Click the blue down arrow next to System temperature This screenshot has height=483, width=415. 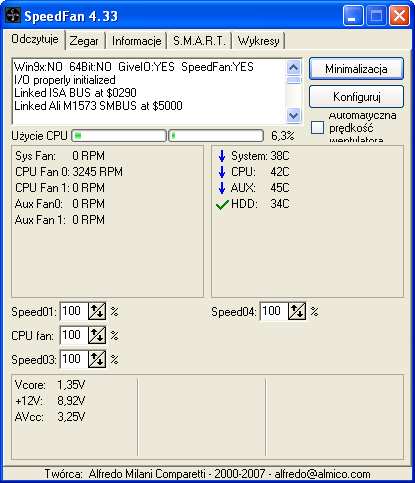click(x=222, y=156)
